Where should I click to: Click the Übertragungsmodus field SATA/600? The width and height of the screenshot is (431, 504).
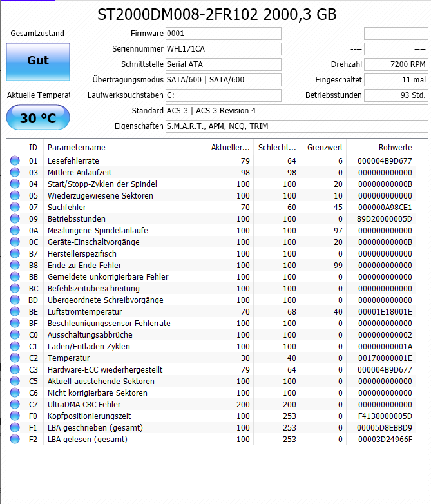click(x=224, y=80)
